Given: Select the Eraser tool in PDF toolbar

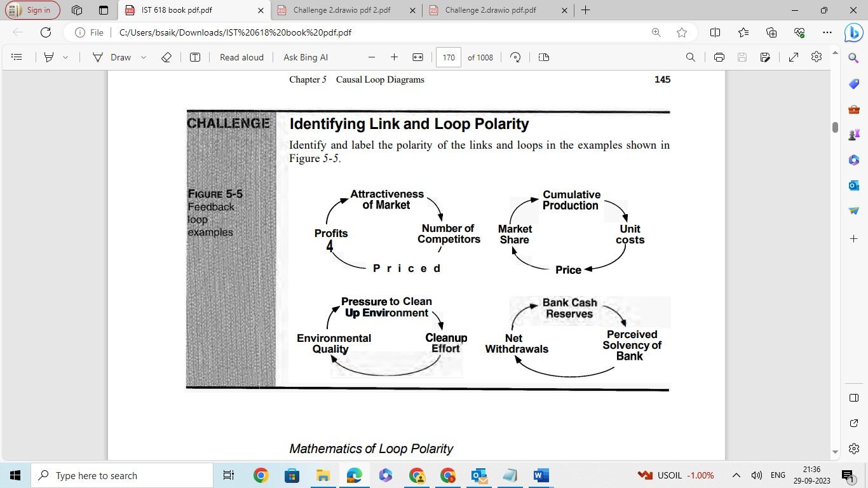Looking at the screenshot, I should pos(166,57).
